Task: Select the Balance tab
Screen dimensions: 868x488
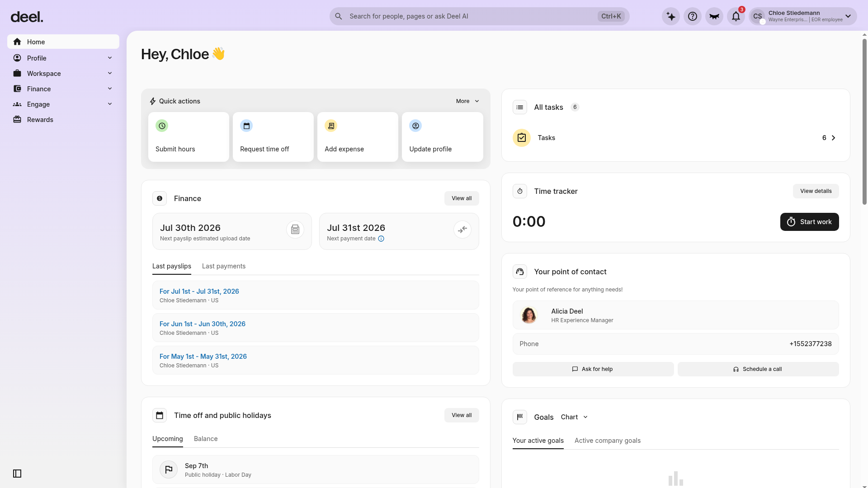Action: [x=206, y=439]
